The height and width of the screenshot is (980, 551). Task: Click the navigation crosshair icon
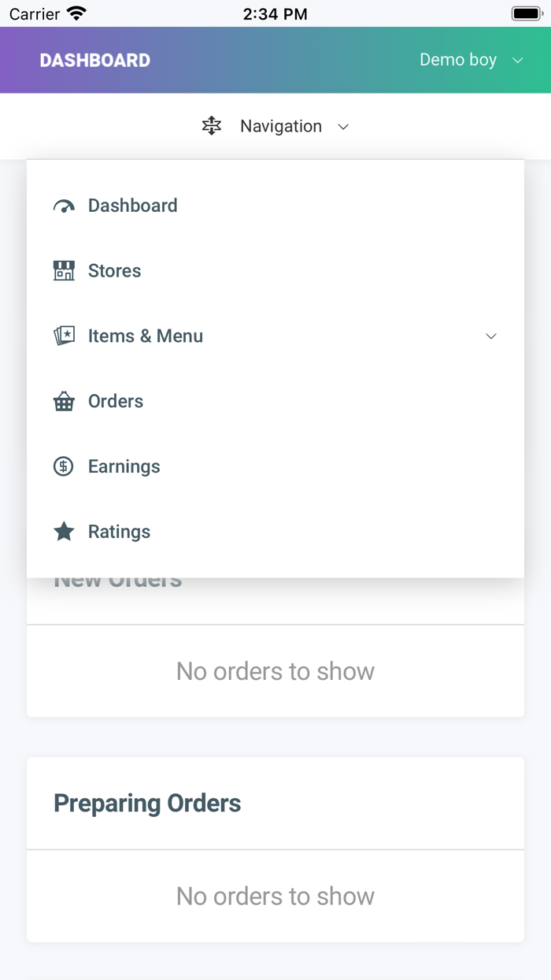click(211, 125)
